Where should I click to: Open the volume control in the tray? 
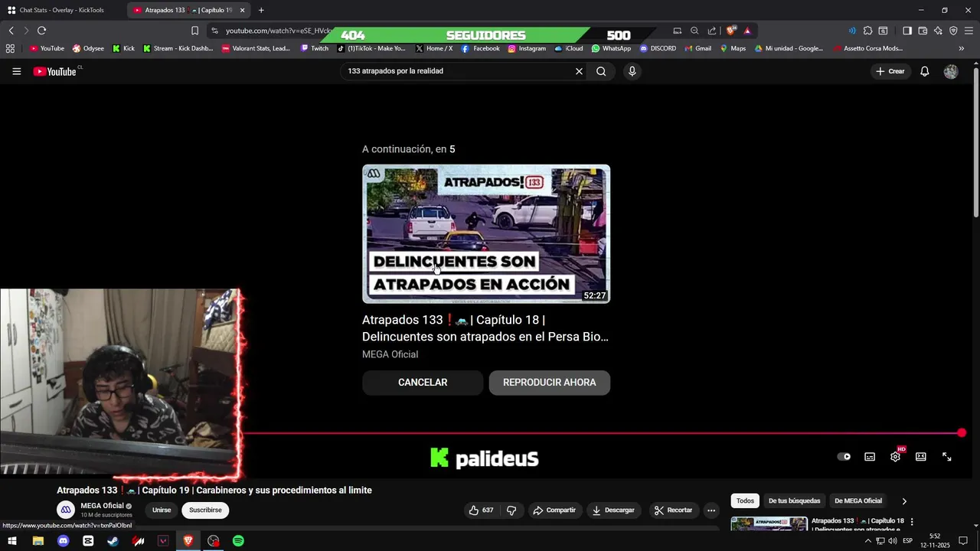pyautogui.click(x=893, y=541)
